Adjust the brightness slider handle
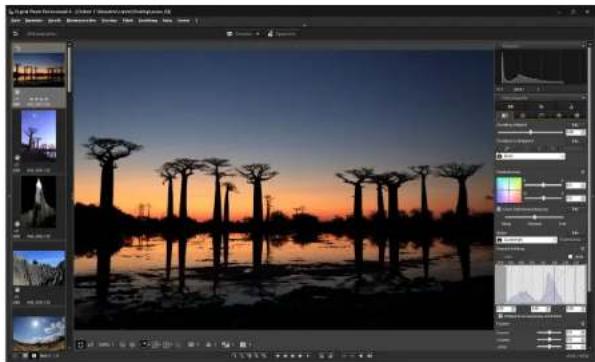The image size is (595, 362). 530,132
